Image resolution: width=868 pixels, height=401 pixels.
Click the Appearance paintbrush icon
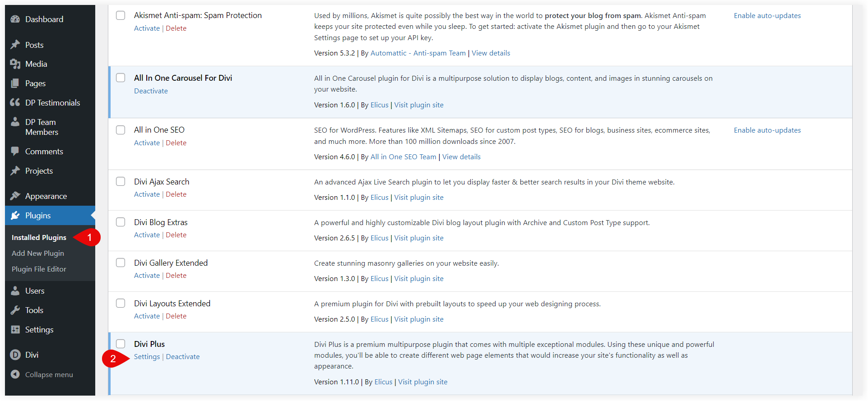point(15,196)
